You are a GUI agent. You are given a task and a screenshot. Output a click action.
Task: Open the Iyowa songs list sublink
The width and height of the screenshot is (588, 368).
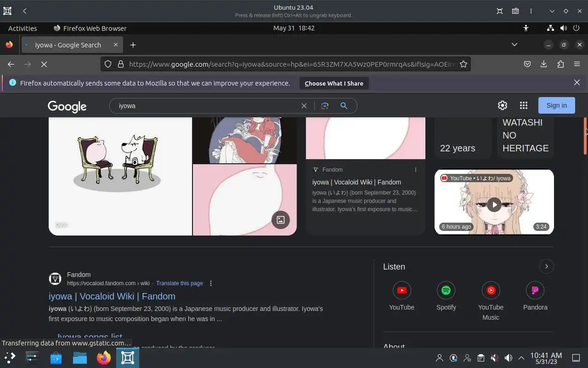pos(90,338)
